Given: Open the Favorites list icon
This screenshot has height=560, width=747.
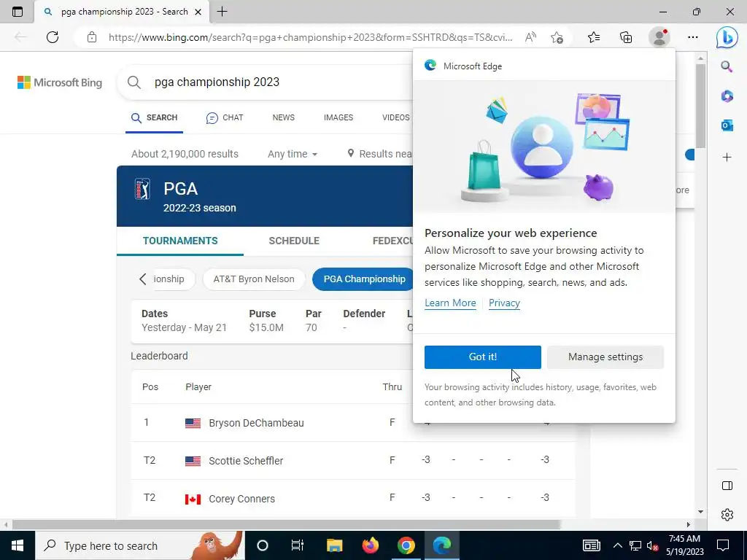Looking at the screenshot, I should tap(594, 37).
